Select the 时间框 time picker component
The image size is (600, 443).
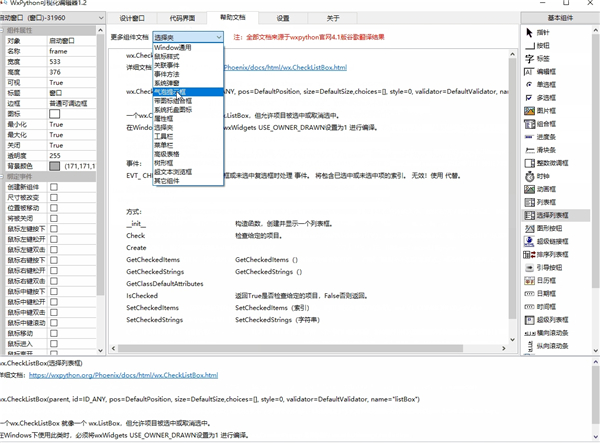pyautogui.click(x=540, y=306)
